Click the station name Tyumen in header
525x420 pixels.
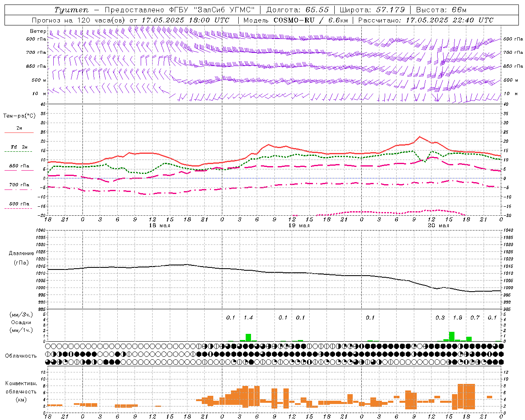point(71,10)
